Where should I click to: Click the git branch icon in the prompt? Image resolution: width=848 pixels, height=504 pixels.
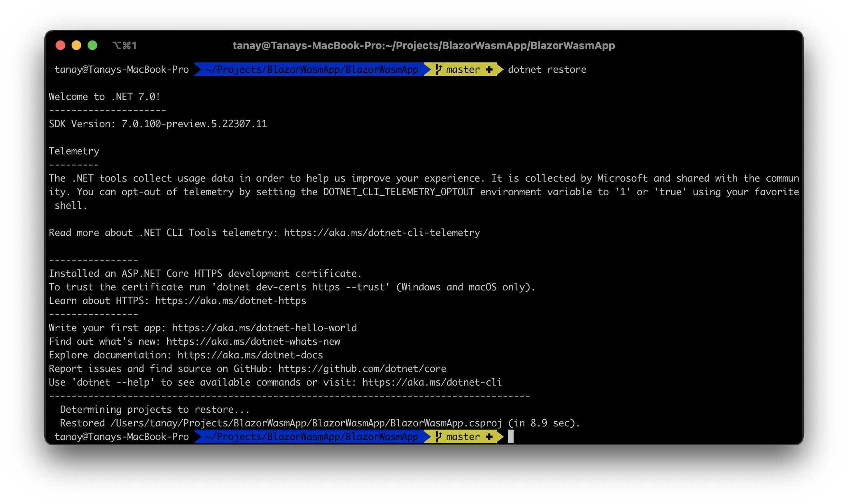437,69
